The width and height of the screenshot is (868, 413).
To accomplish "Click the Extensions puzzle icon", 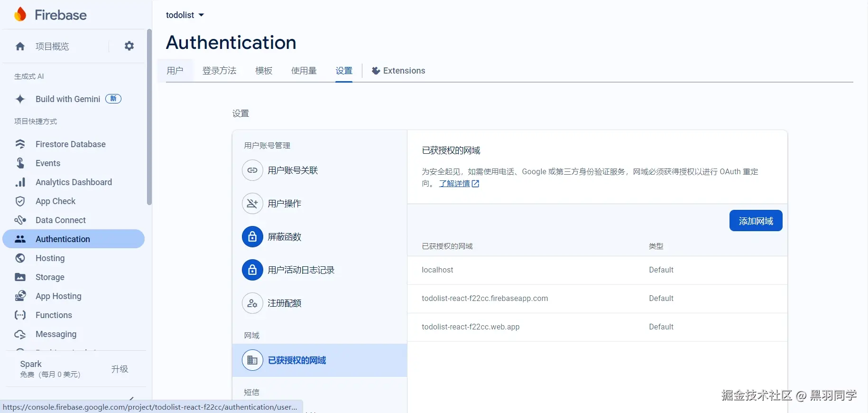I will click(x=376, y=71).
